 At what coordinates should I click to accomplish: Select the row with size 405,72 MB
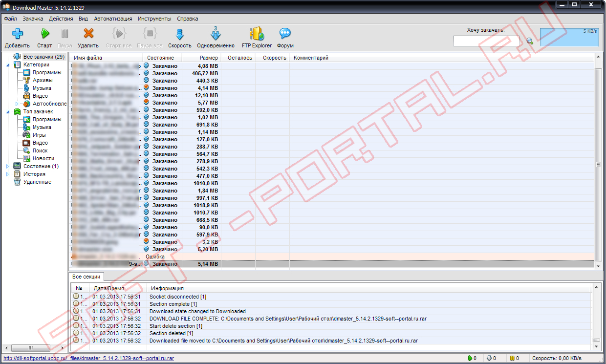332,73
